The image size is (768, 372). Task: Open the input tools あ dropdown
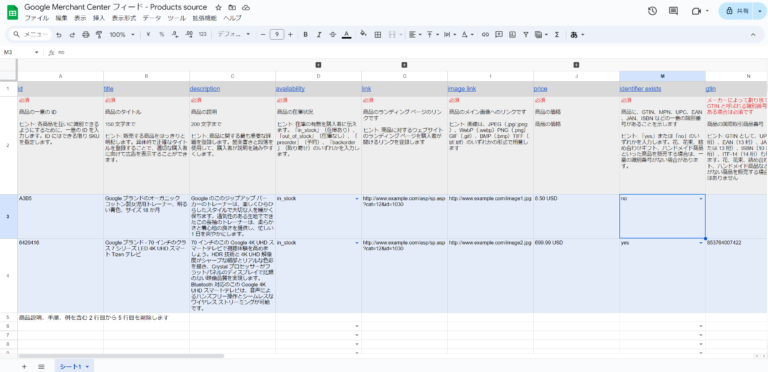coord(577,35)
